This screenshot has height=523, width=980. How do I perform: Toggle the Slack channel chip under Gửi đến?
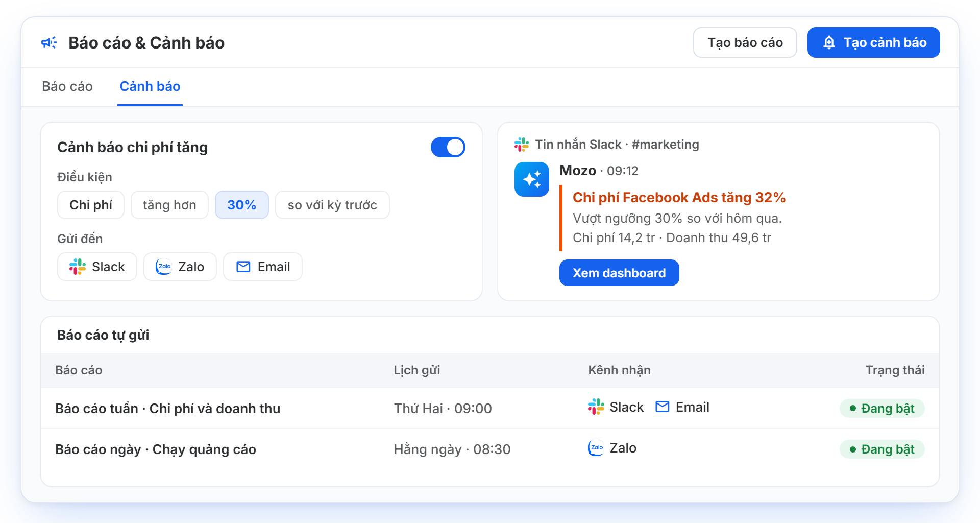pos(97,267)
